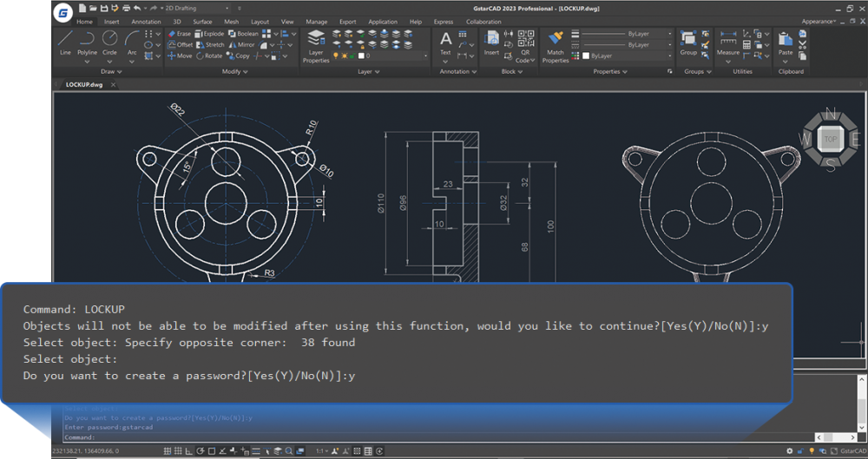
Task: Click the command window horizontal scrollbar
Action: click(837, 437)
